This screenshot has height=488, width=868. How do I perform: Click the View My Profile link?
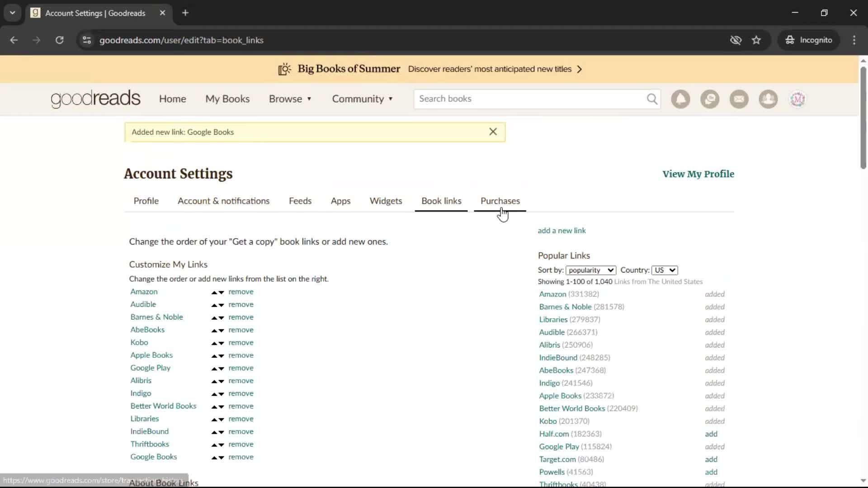tap(698, 174)
